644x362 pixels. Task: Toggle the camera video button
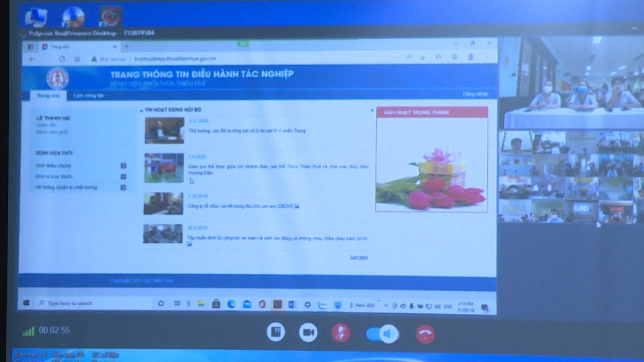tap(308, 333)
